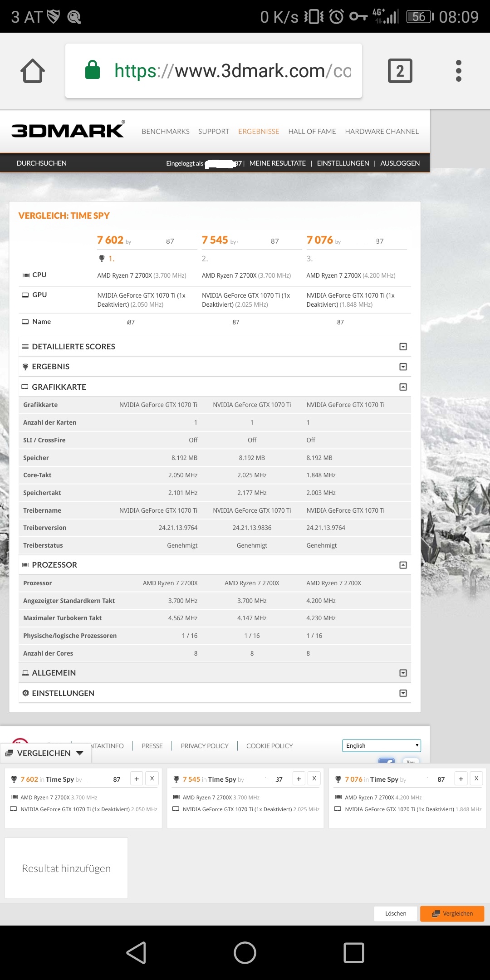Click the Core-Takt 2.050 MHz value
Image resolution: width=490 pixels, height=980 pixels.
pos(183,475)
